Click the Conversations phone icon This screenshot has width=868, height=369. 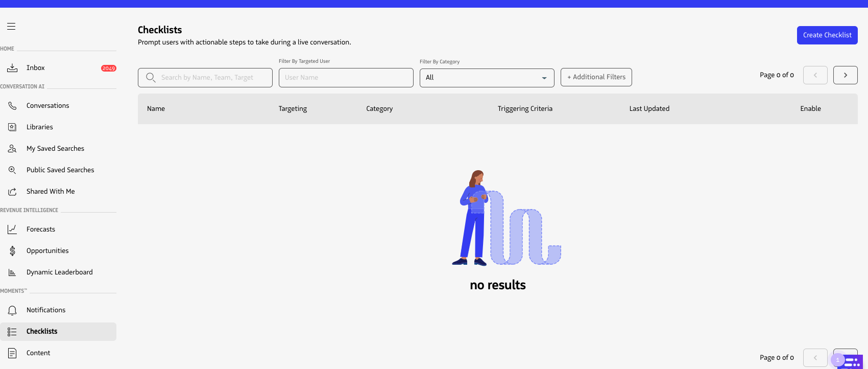(x=12, y=106)
